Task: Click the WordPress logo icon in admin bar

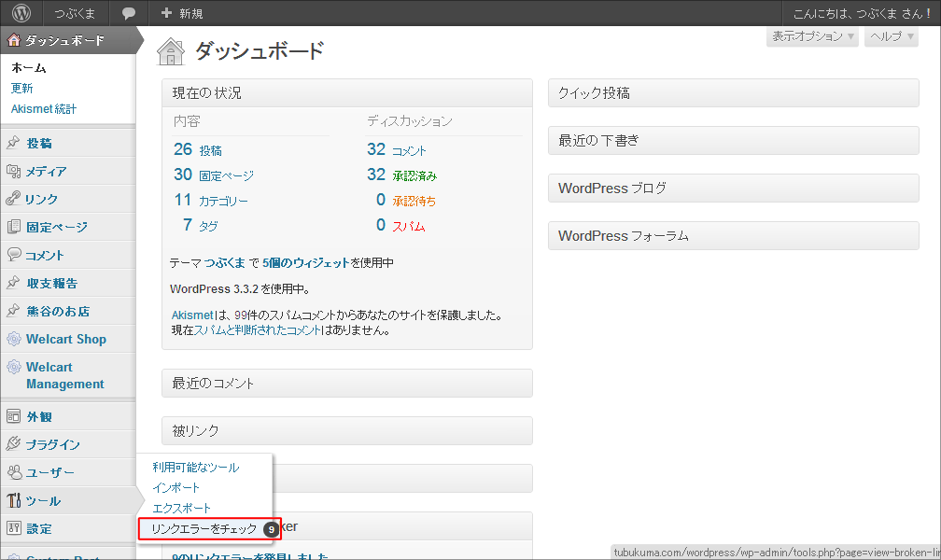Action: point(21,13)
